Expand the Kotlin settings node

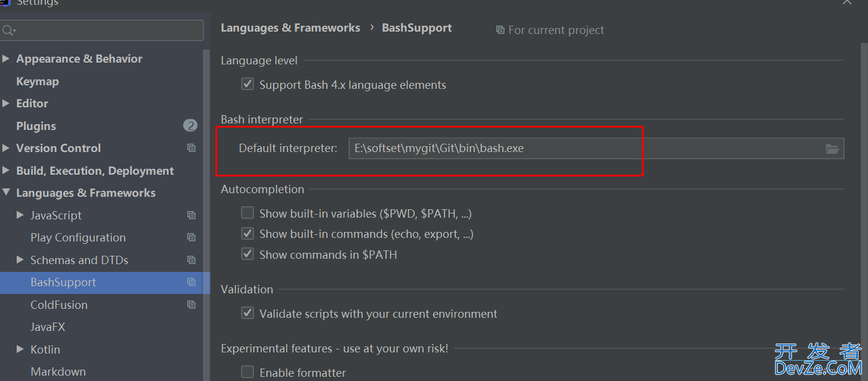(20, 349)
